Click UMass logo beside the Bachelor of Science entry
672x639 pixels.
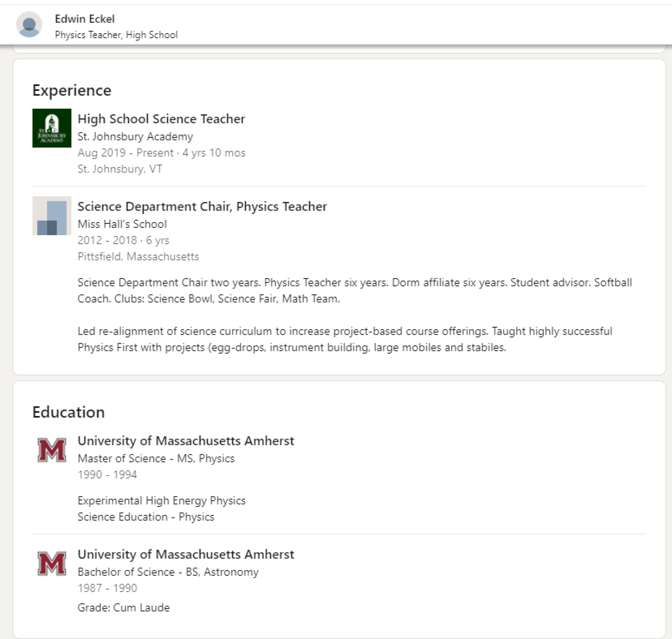click(52, 563)
